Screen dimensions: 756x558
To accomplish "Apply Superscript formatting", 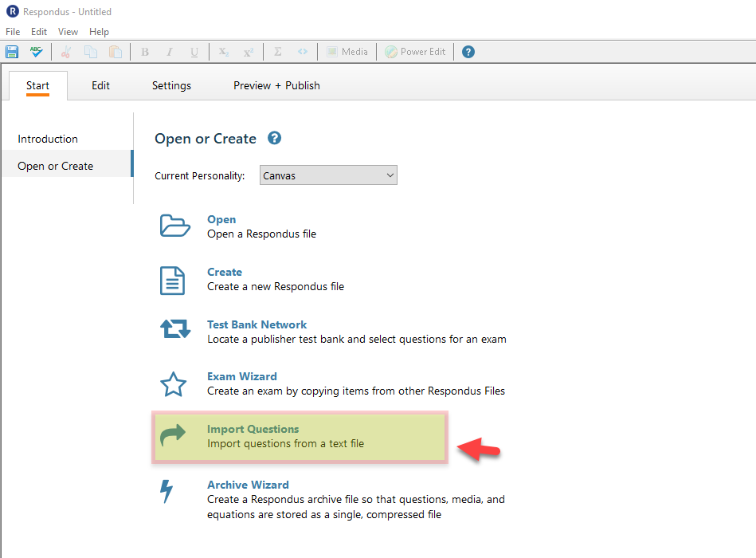I will coord(249,52).
